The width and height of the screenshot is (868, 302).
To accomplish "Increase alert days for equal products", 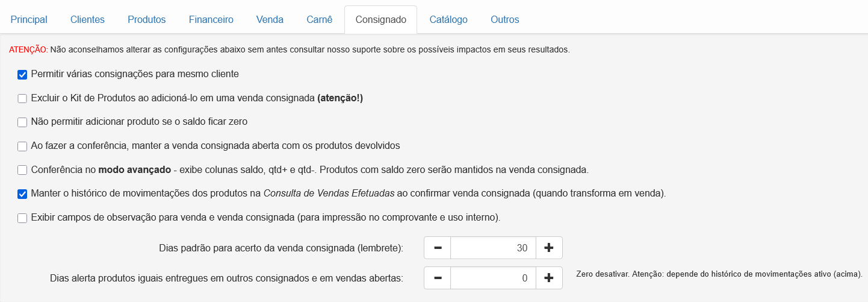I will tap(549, 278).
